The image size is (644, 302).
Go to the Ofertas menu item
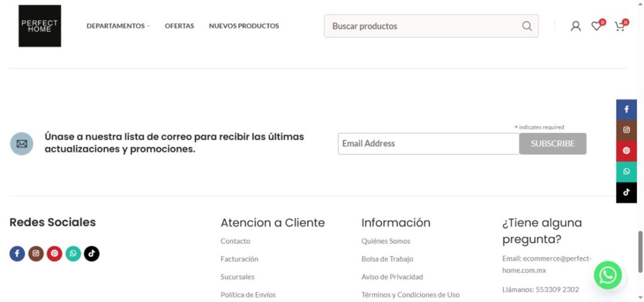pyautogui.click(x=179, y=26)
